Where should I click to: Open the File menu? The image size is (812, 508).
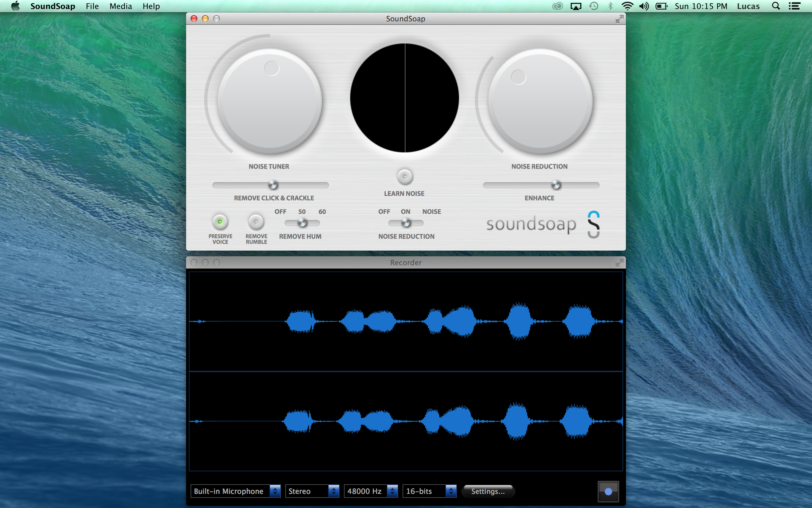92,6
